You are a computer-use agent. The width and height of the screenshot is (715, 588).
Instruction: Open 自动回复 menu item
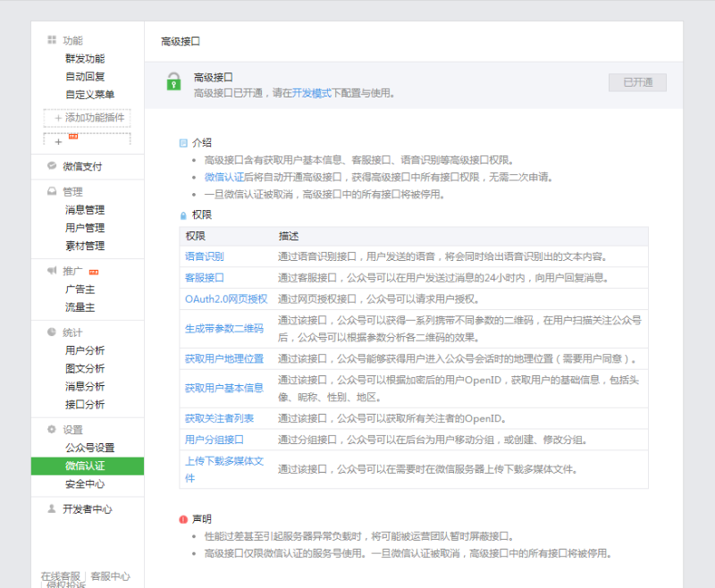[x=85, y=77]
